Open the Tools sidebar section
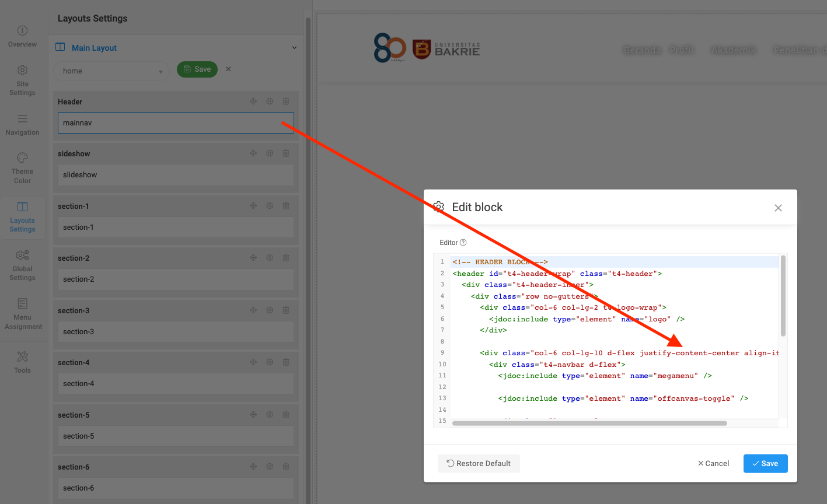Viewport: 827px width, 504px height. [22, 362]
